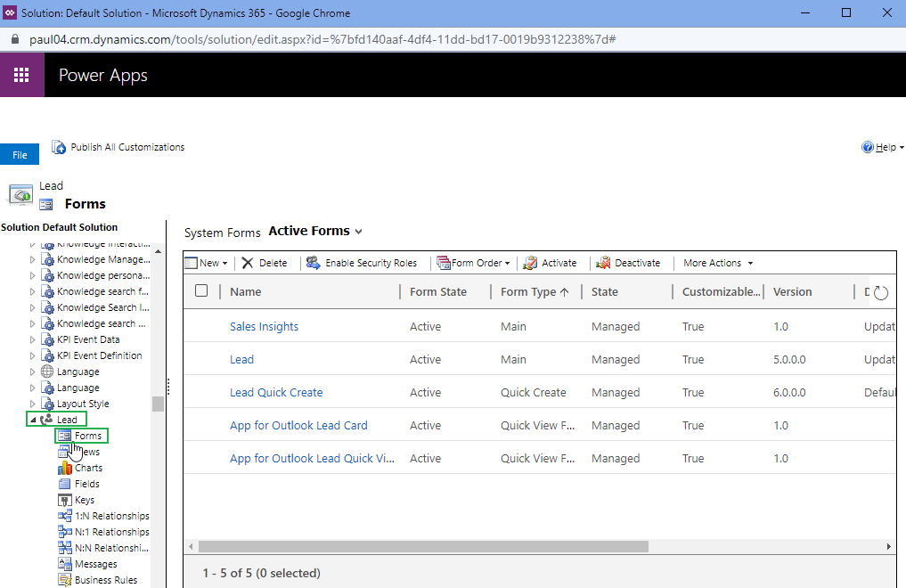Open the Form Order dropdown

[x=473, y=263]
